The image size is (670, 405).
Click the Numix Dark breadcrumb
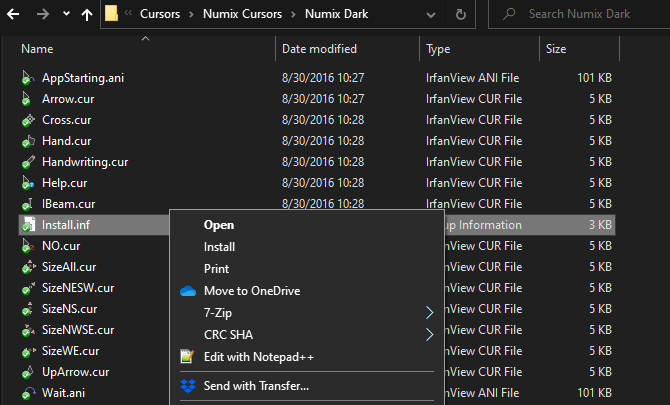[336, 14]
